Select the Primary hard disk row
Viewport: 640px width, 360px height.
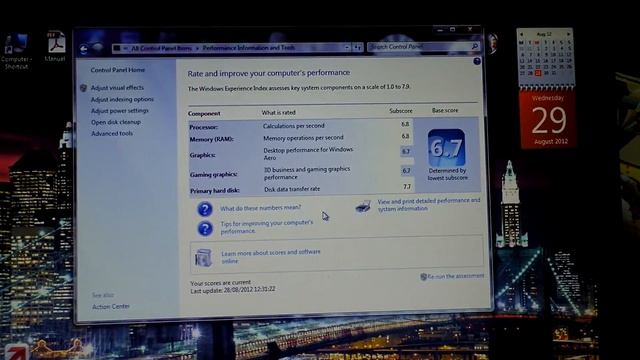click(x=301, y=189)
